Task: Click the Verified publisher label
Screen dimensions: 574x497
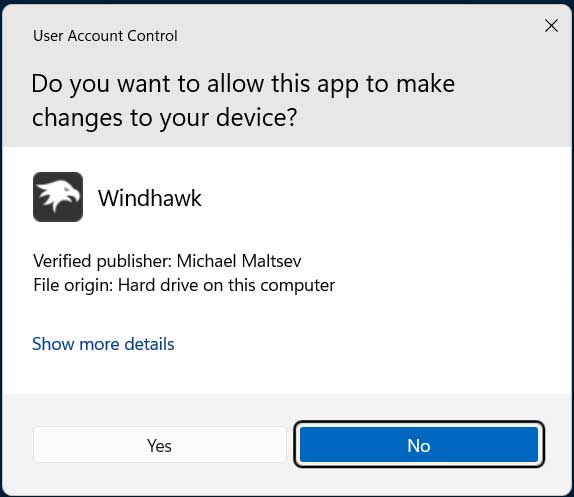Action: click(102, 261)
